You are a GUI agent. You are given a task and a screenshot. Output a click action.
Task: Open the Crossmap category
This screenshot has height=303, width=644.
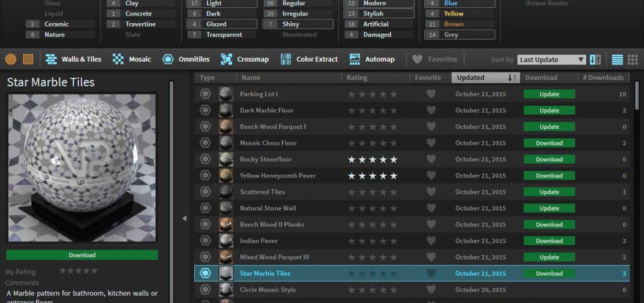(x=245, y=59)
